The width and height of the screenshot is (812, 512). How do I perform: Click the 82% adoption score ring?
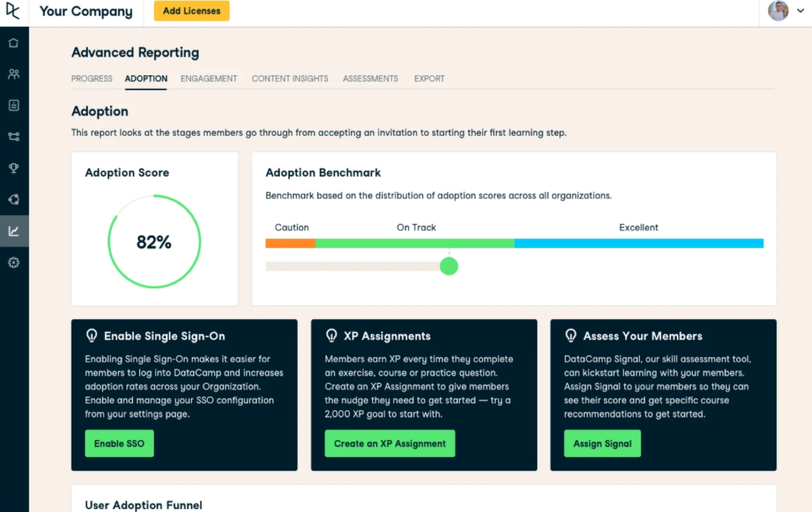(x=154, y=242)
